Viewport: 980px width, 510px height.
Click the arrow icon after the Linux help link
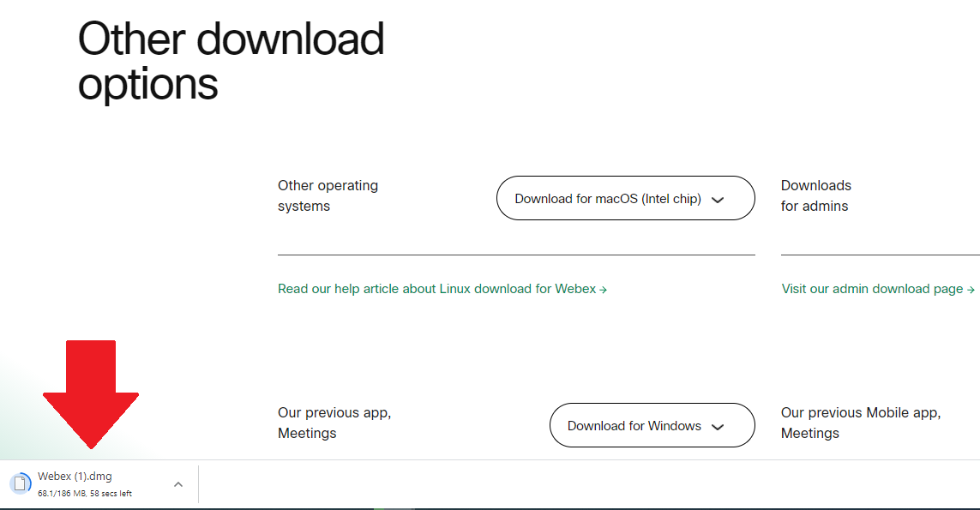click(x=604, y=289)
